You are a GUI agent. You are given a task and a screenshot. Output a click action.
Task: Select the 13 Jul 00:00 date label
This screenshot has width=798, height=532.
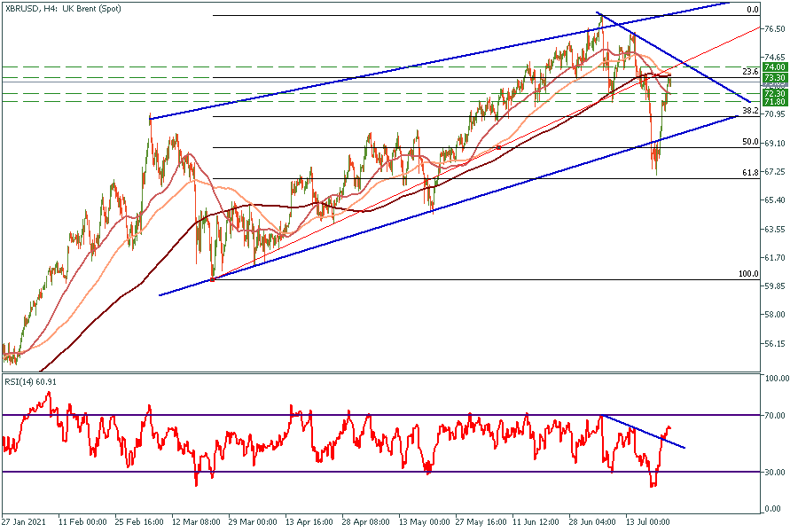[651, 522]
